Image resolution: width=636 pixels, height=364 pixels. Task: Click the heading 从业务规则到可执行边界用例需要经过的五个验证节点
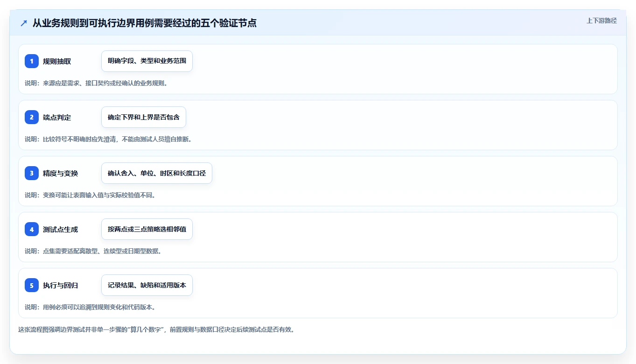tap(145, 23)
